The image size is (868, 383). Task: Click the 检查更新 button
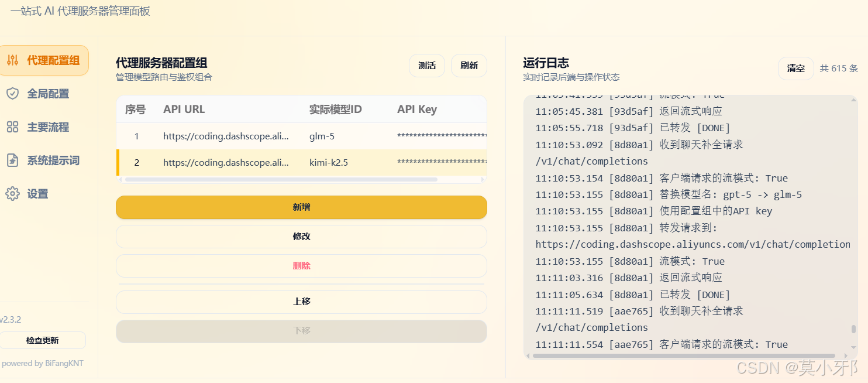pos(43,340)
